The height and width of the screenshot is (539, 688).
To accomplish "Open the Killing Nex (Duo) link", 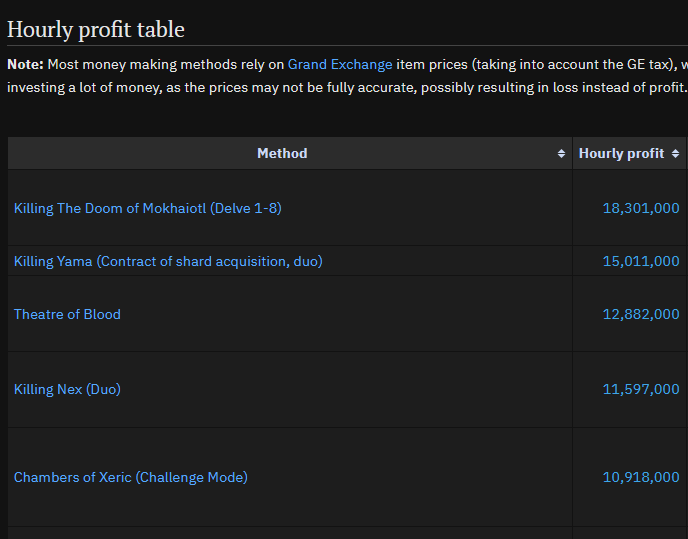I will tap(67, 389).
